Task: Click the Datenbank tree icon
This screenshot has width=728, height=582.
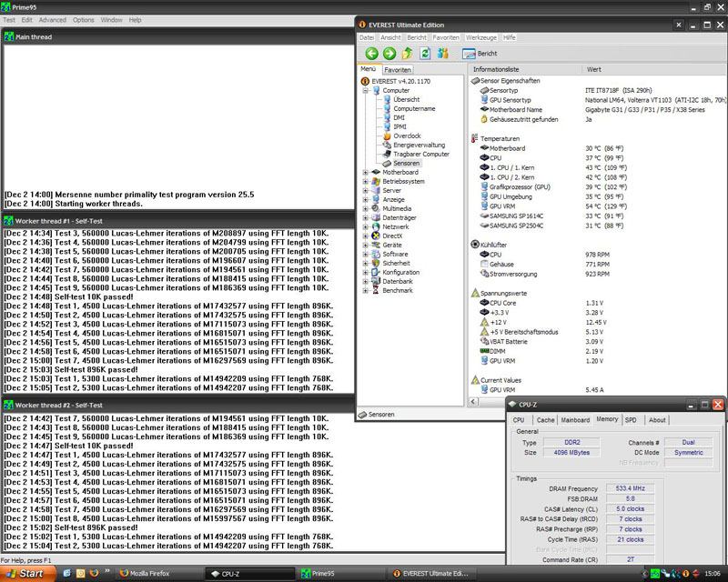Action: [x=376, y=281]
